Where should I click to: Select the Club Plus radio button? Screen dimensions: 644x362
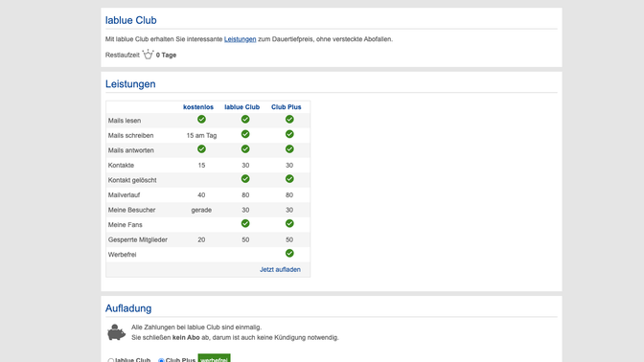point(161,360)
